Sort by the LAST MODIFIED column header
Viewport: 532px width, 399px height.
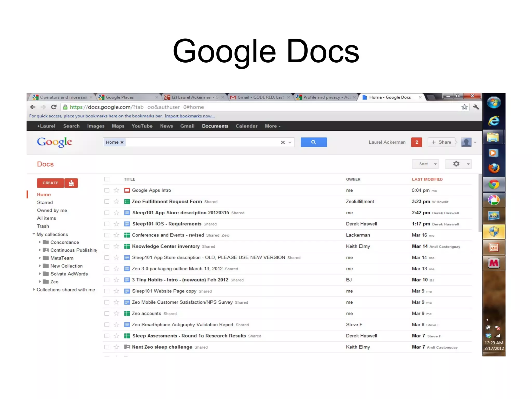point(427,179)
